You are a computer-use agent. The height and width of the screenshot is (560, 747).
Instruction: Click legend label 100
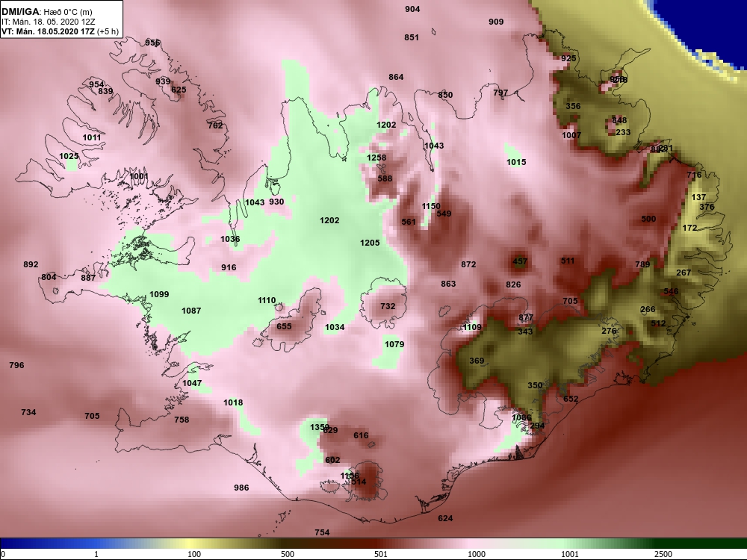(194, 554)
